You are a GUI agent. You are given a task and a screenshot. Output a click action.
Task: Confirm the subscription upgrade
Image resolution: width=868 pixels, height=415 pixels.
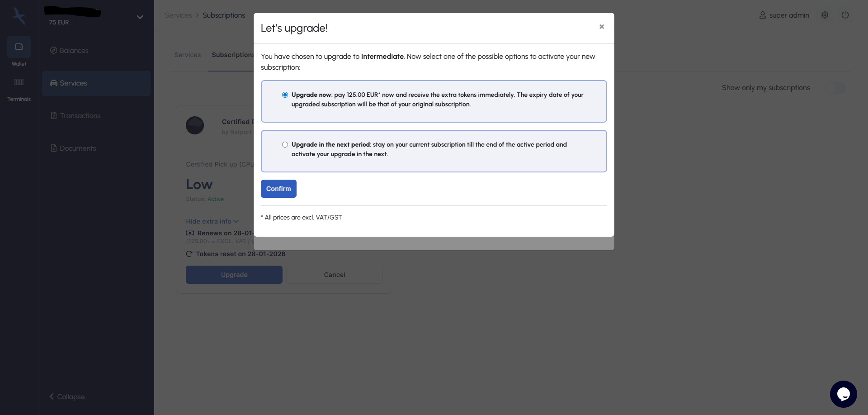[278, 189]
